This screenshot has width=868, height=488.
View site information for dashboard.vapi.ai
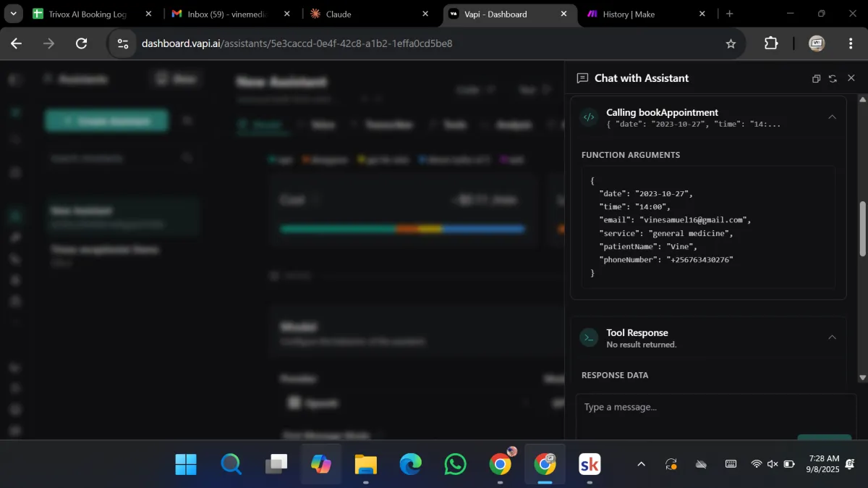click(123, 43)
